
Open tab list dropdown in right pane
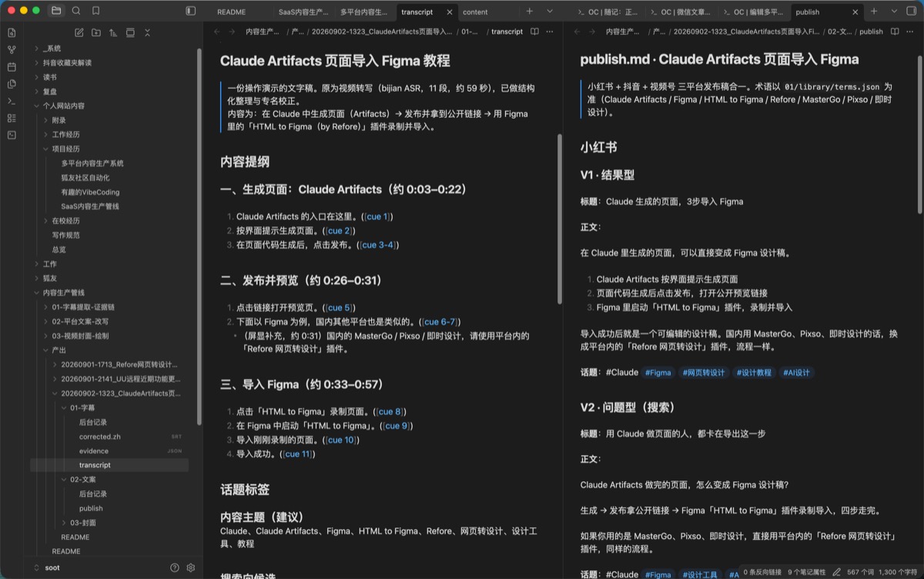[x=895, y=12]
